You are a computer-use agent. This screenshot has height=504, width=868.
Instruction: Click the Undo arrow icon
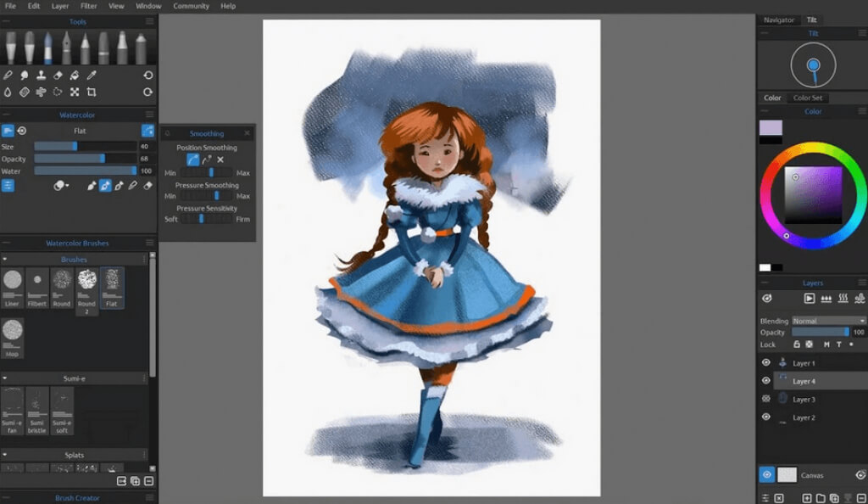(x=148, y=76)
